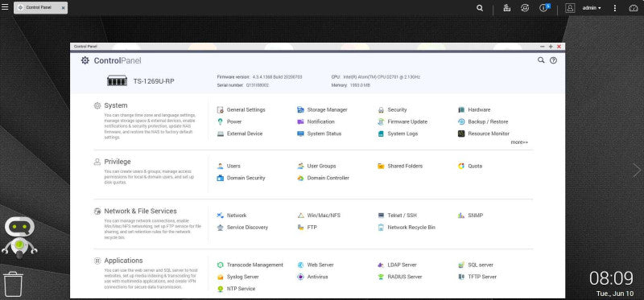Select Network & File Services heading
This screenshot has height=300, width=644.
[x=140, y=211]
